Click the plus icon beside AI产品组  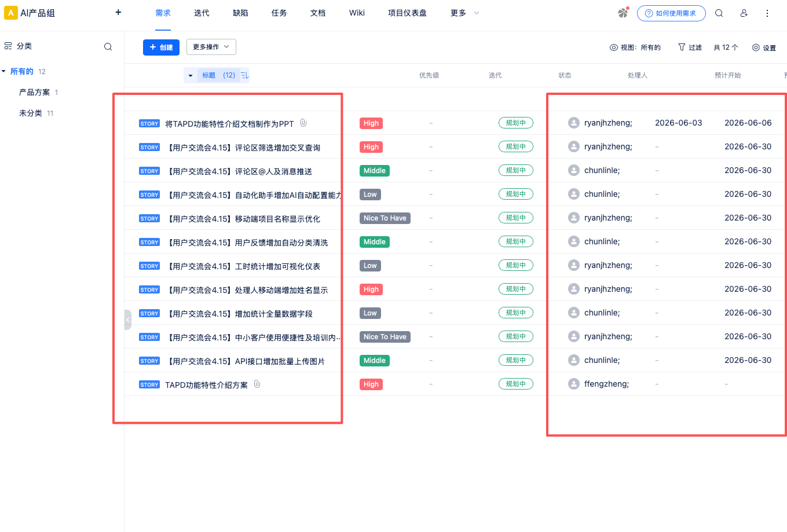point(118,12)
